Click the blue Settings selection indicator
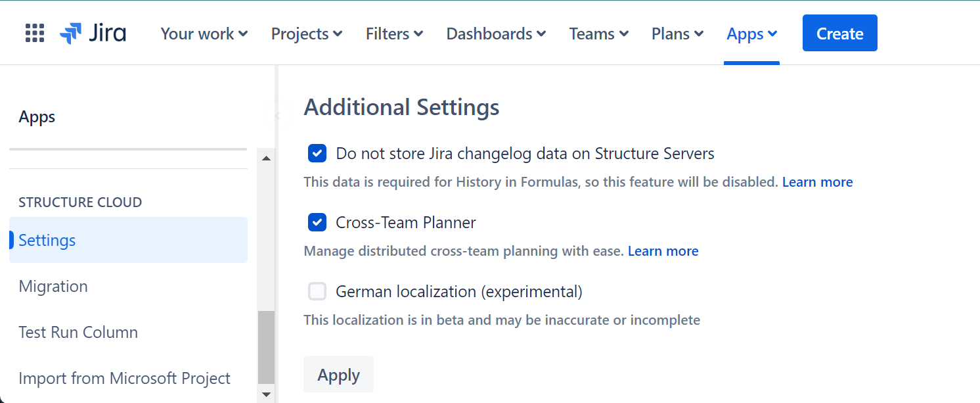 pos(11,240)
